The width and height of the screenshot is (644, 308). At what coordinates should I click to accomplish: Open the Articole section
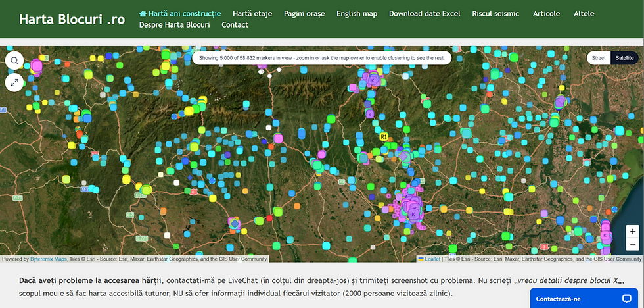coord(546,14)
